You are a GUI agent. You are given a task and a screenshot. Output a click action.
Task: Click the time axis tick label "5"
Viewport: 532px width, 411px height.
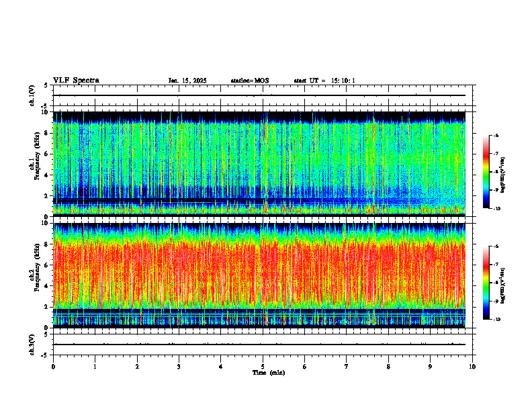pyautogui.click(x=263, y=367)
